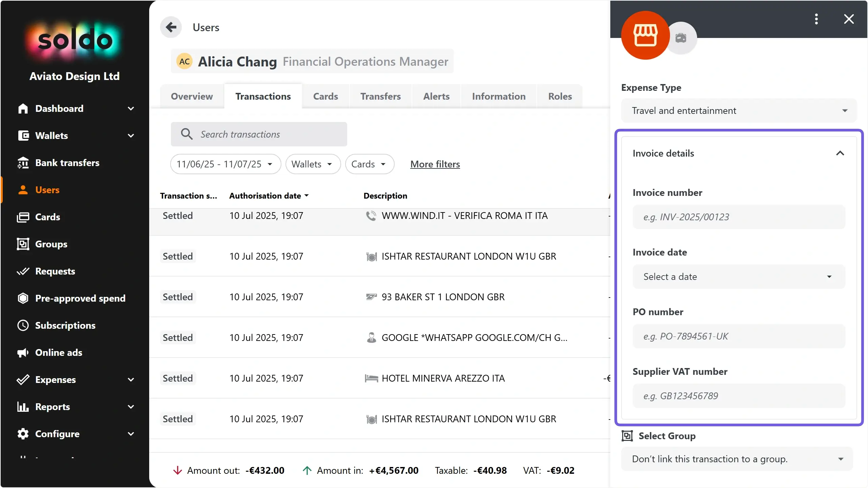Click the orange merchant store icon
Viewport: 868px width, 488px height.
click(646, 35)
